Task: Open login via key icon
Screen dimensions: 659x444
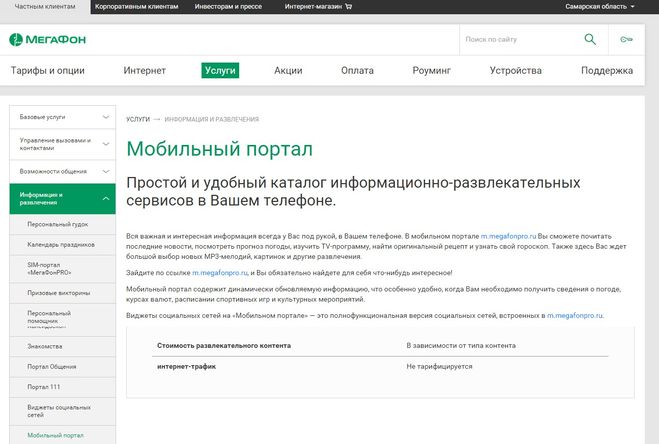Action: click(x=626, y=39)
